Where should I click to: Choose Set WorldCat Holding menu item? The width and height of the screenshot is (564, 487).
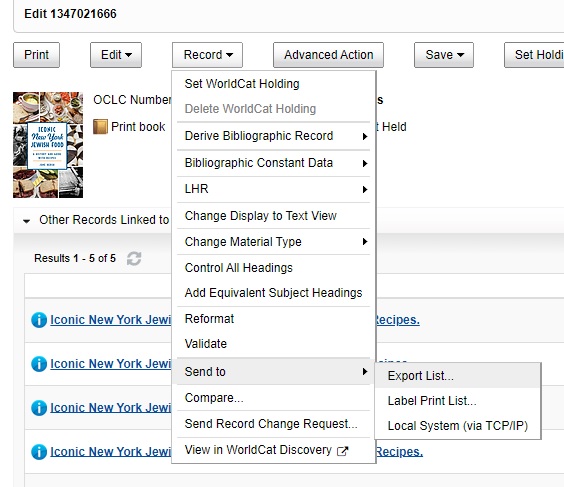coord(273,84)
